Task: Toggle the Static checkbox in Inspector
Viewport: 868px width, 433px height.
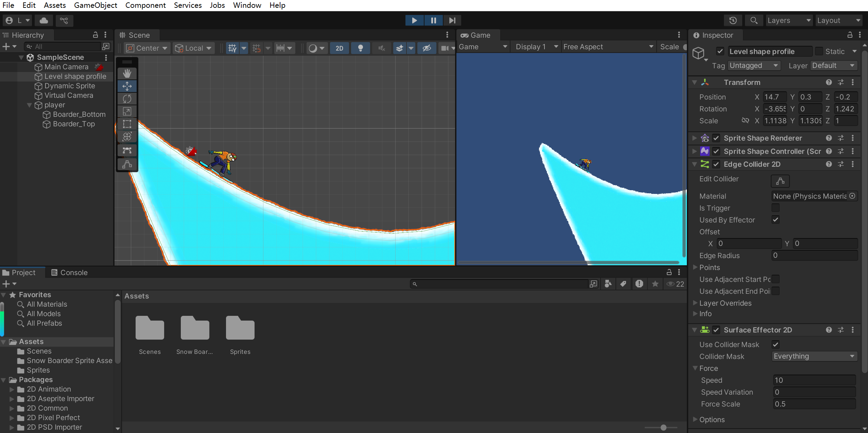Action: 819,51
